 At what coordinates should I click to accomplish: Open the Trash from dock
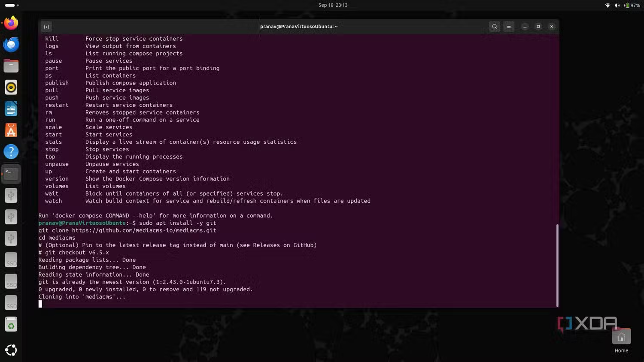(x=11, y=325)
